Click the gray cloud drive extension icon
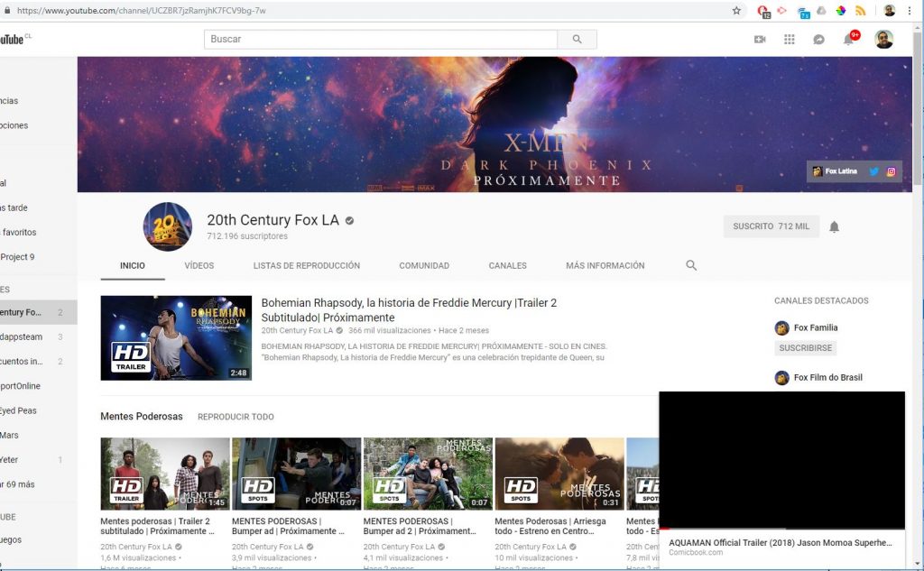 pos(821,11)
